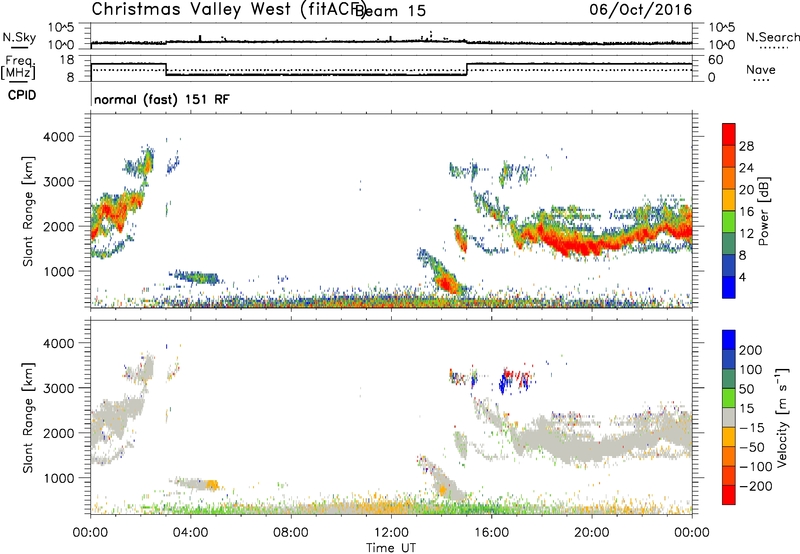800x554 pixels.
Task: Click the N.Search legend label
Action: click(x=773, y=37)
